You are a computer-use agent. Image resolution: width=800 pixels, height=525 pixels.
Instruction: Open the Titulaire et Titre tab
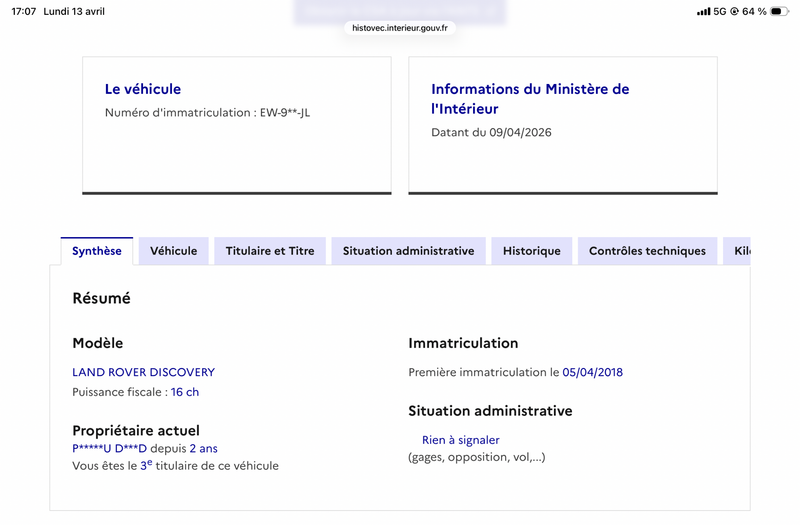pyautogui.click(x=270, y=251)
